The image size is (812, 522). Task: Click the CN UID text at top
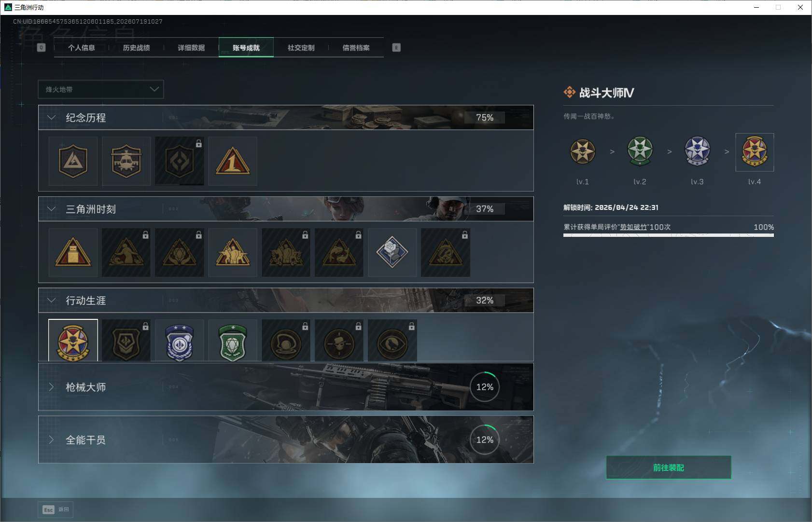[87, 22]
